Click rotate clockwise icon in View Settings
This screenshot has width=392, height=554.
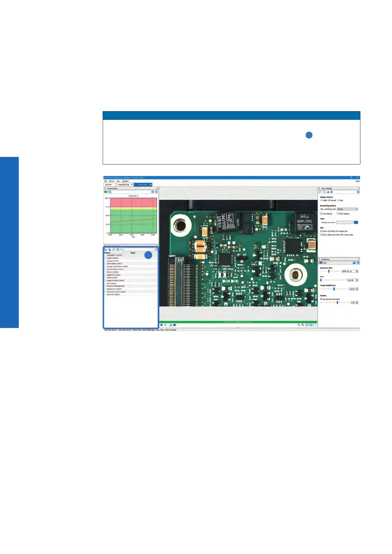320,192
